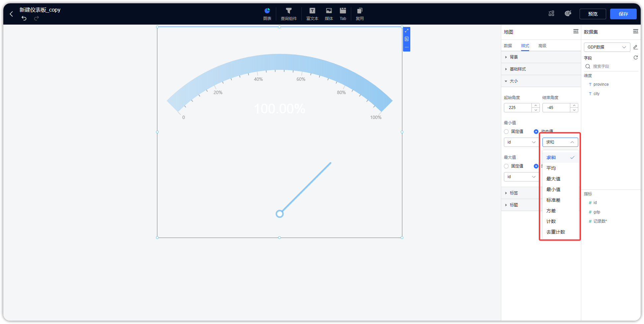Increase the 结束角度 value

[x=574, y=105]
